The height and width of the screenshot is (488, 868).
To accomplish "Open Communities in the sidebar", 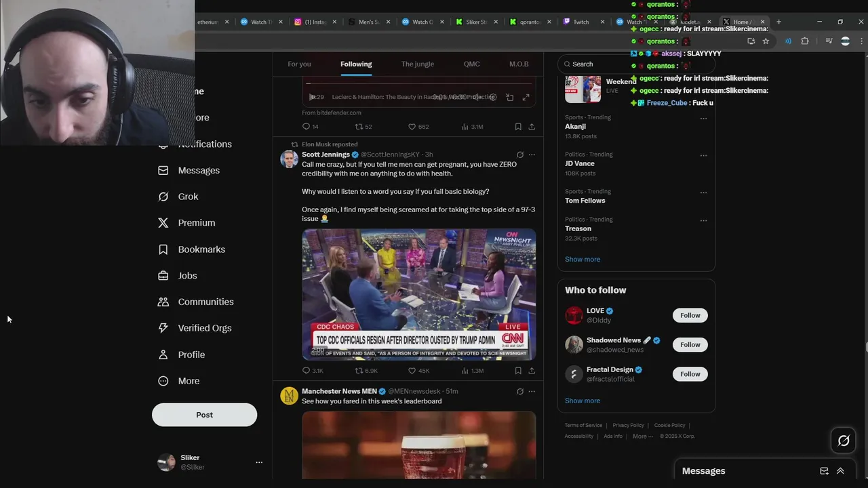I will pos(195,302).
